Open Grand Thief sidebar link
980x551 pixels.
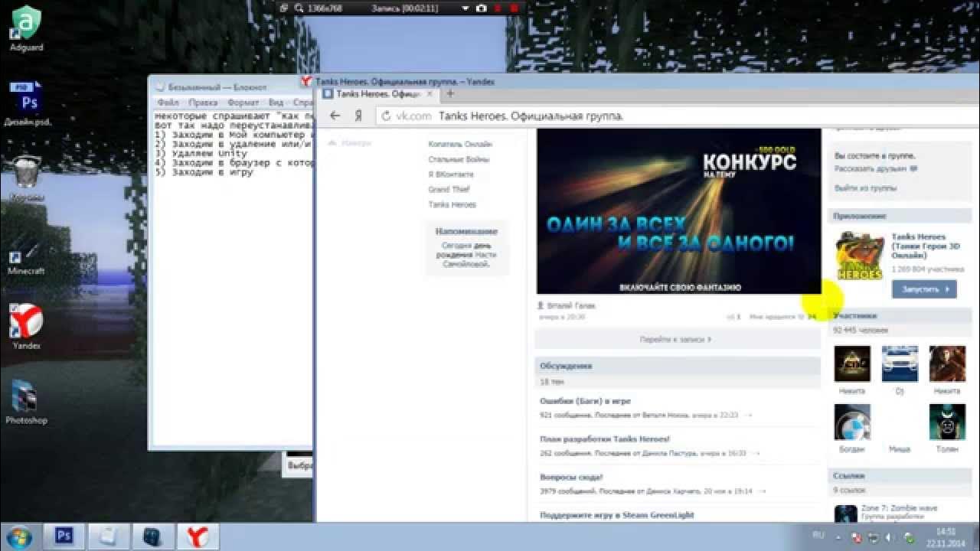click(449, 190)
